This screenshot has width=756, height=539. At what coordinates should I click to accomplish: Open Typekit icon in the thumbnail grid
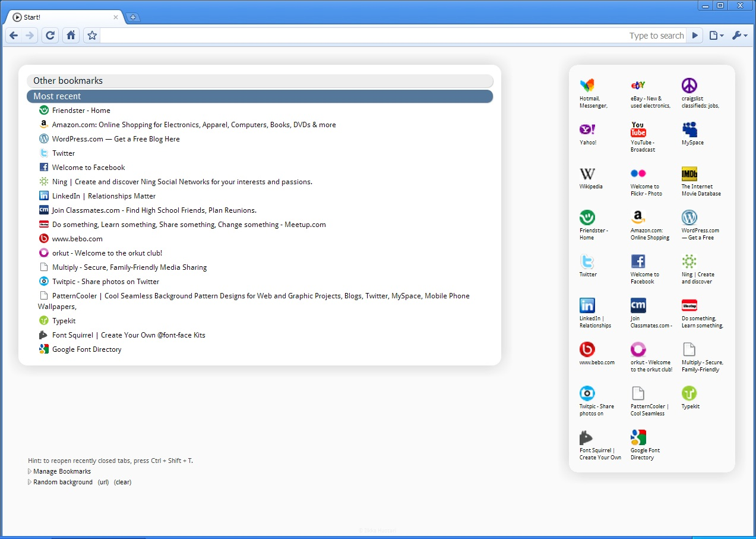689,393
